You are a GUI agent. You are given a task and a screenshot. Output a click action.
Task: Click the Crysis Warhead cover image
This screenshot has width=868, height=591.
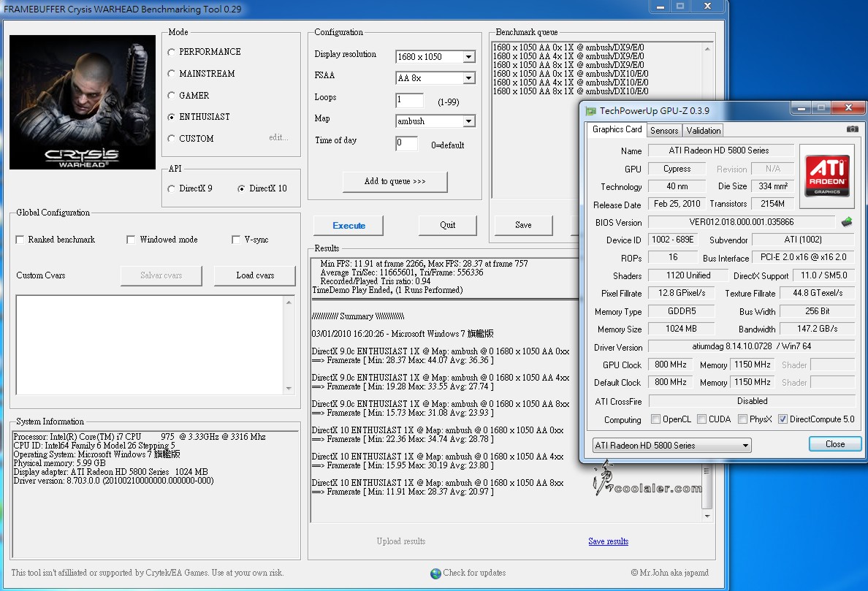coord(83,102)
